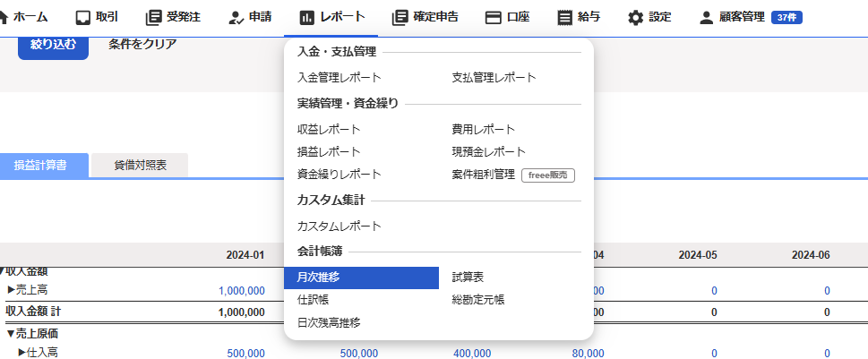Click 条件をクリア to reset filters
The width and height of the screenshot is (868, 359).
coord(142,44)
